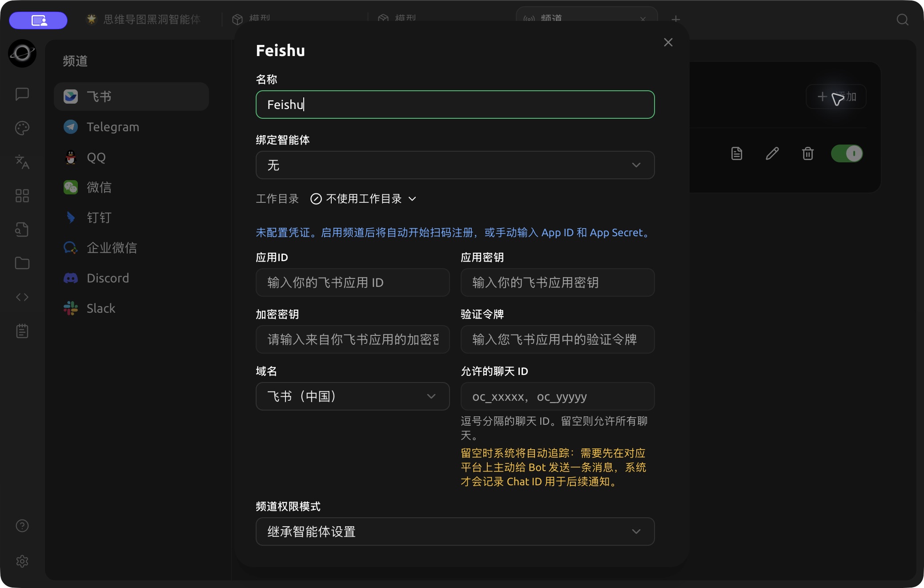Screen dimensions: 924x588
Task: Click the search magnifier icon top right
Action: pos(903,20)
